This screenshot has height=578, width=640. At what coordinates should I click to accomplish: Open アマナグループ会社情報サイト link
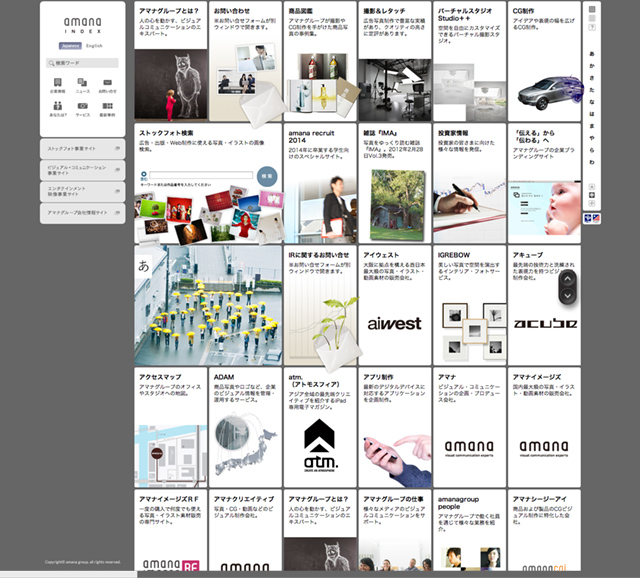click(x=82, y=213)
